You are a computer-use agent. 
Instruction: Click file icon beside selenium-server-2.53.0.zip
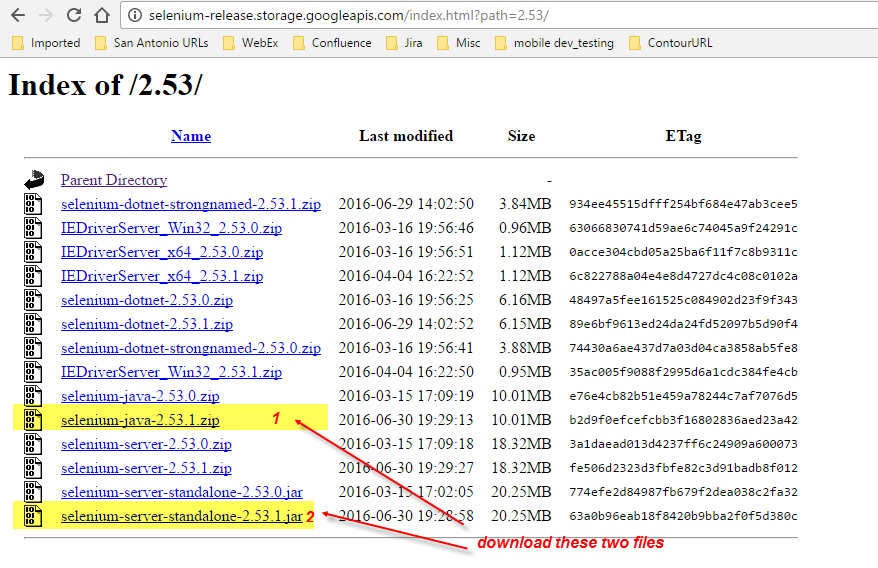point(33,444)
